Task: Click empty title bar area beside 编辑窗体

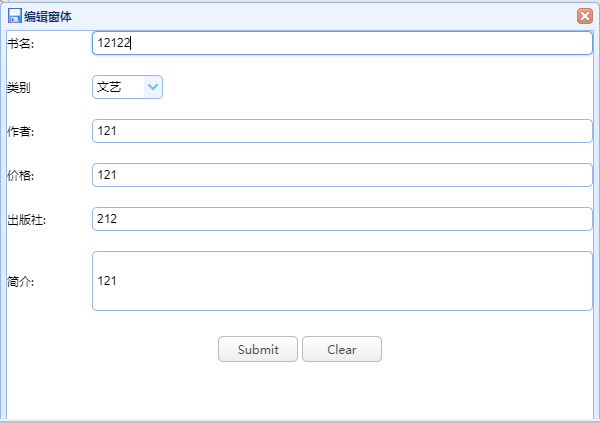Action: coord(321,16)
